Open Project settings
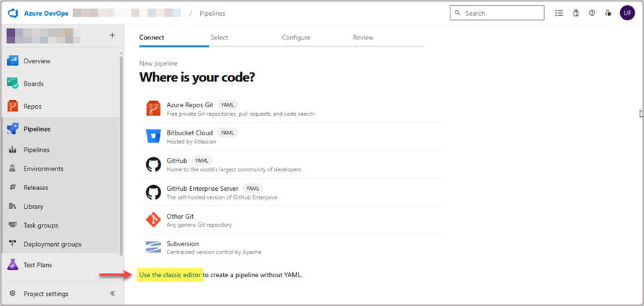Screen dimensions: 644x306 tap(45, 294)
